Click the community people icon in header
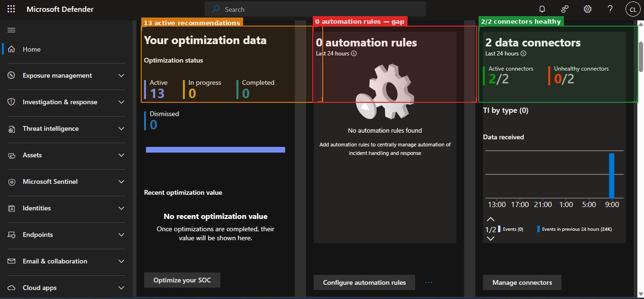 (x=565, y=9)
